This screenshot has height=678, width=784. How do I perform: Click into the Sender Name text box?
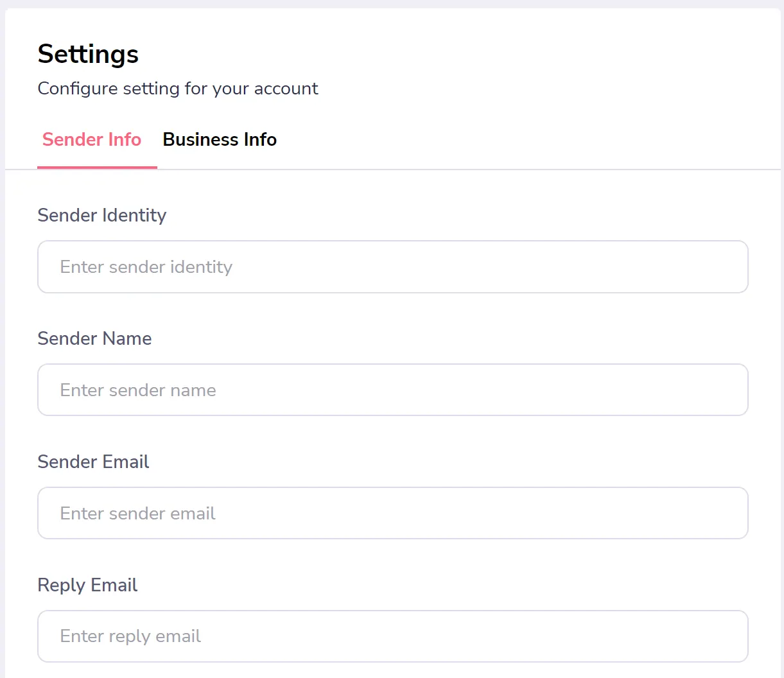[x=393, y=390]
